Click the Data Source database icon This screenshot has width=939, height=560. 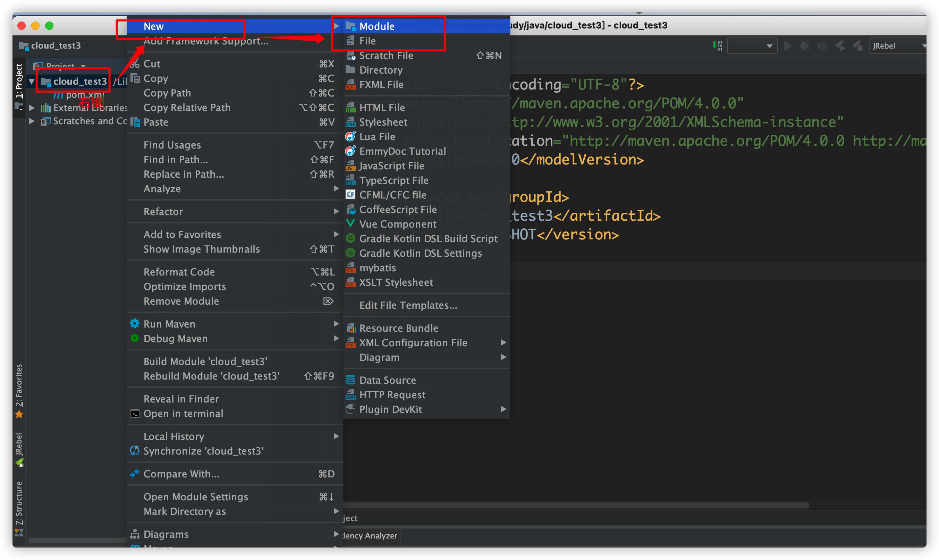click(x=350, y=380)
